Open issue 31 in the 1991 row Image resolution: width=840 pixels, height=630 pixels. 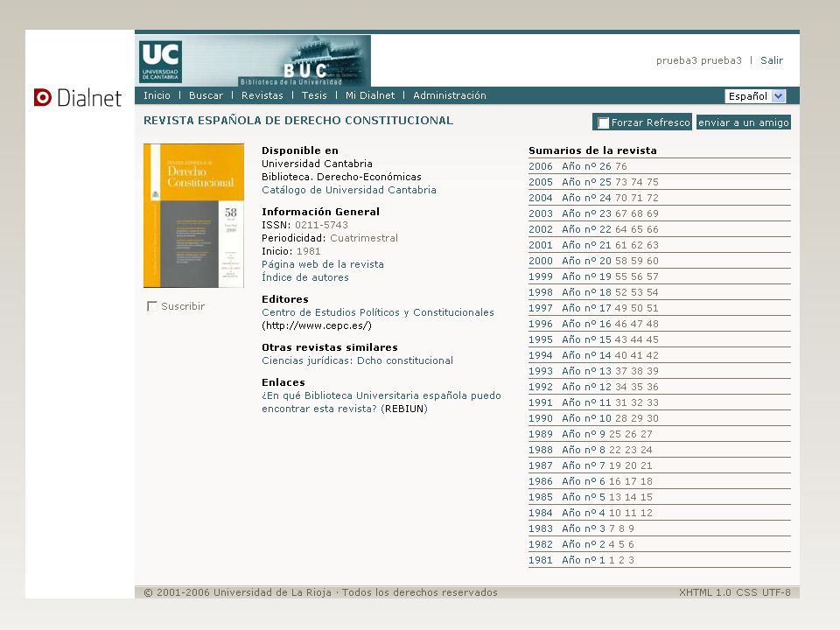click(x=621, y=402)
